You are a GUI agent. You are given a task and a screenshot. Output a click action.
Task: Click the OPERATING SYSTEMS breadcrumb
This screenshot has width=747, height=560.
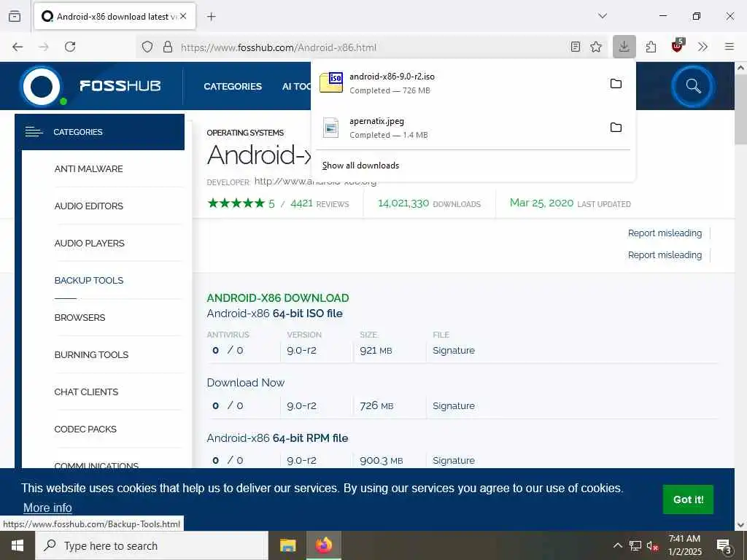(245, 133)
